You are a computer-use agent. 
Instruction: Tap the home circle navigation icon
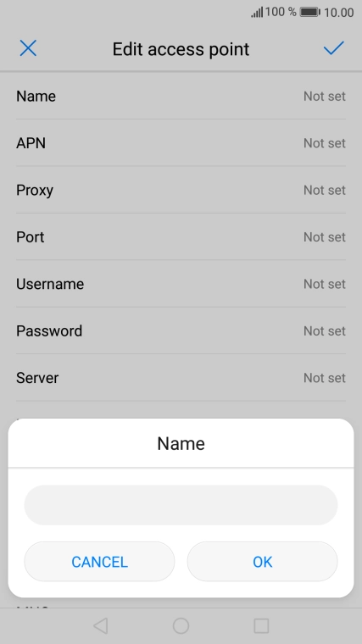coord(181,626)
